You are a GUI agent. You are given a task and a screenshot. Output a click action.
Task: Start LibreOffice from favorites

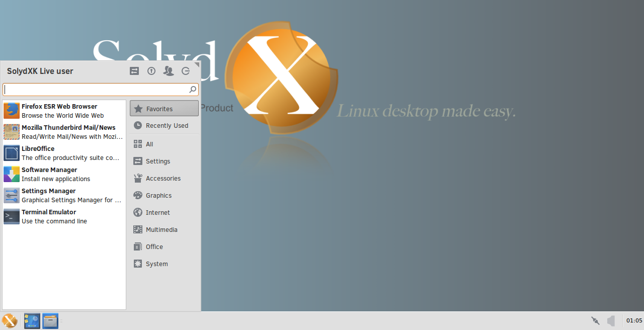coord(64,153)
